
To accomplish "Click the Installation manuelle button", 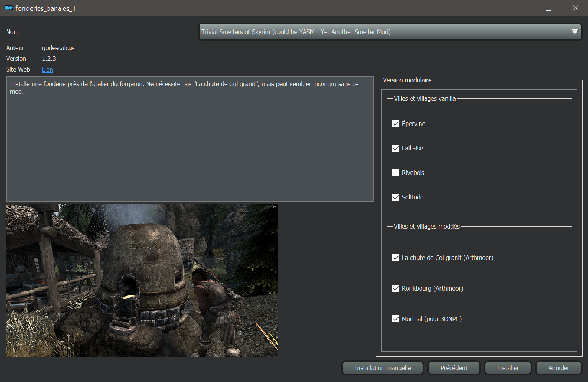I will (x=383, y=368).
